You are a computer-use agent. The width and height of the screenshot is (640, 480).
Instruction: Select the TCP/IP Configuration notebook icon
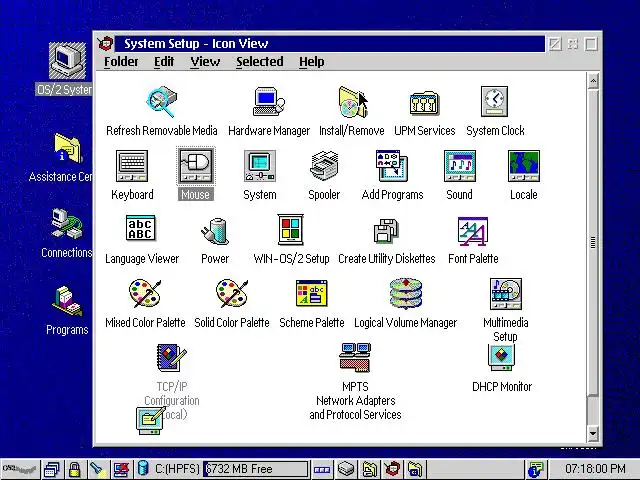[x=171, y=358]
